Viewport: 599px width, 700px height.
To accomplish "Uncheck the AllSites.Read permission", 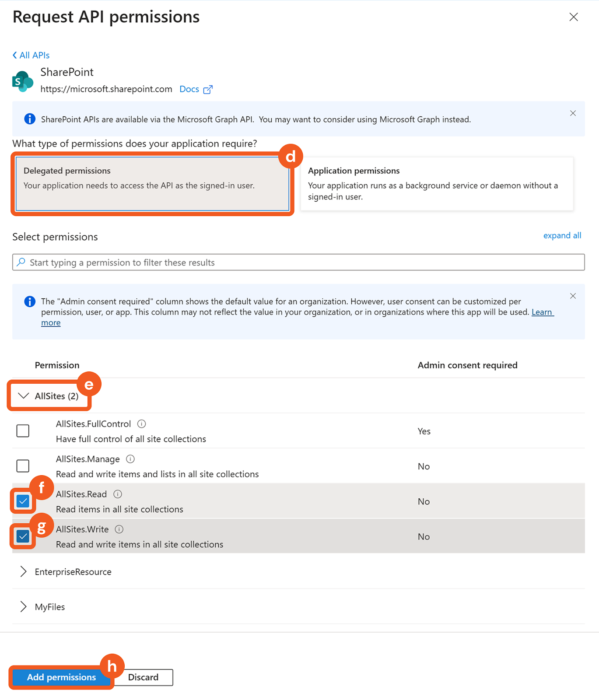I will click(23, 501).
